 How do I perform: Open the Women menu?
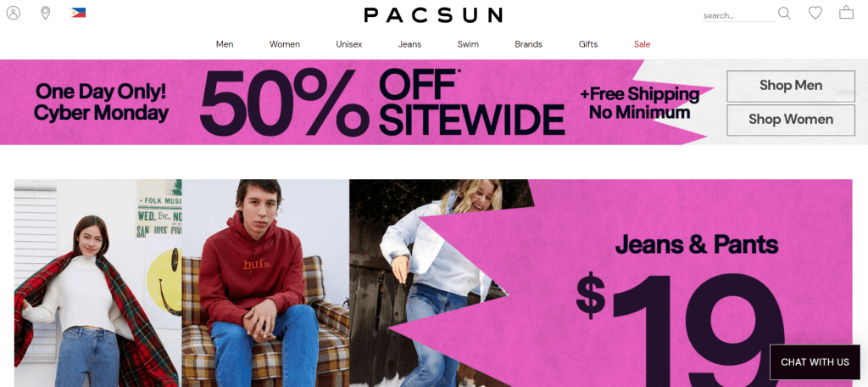285,44
